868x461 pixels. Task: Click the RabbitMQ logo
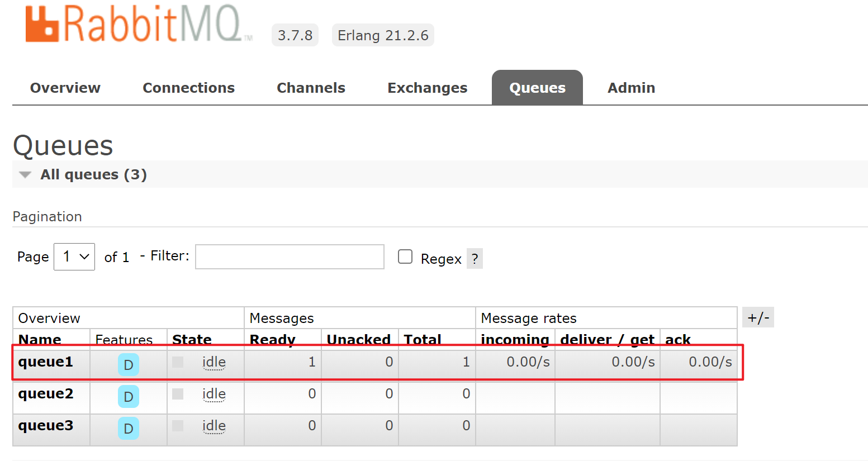coord(134,25)
